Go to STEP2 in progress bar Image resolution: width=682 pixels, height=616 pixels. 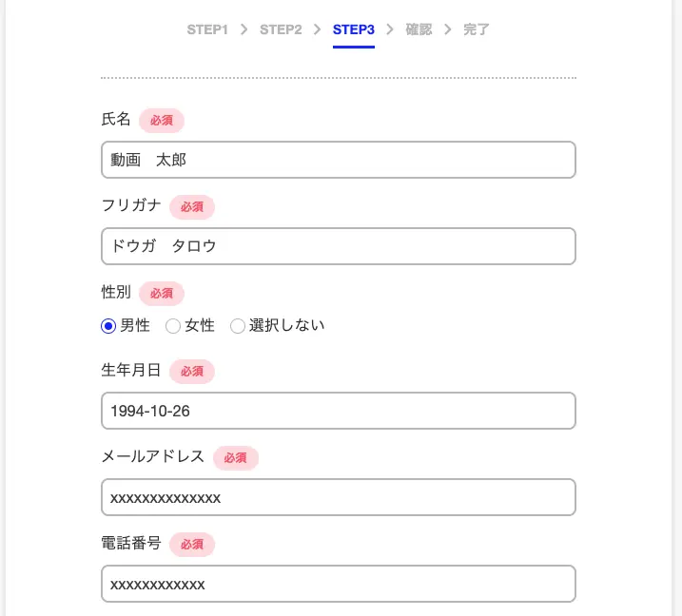pos(281,29)
